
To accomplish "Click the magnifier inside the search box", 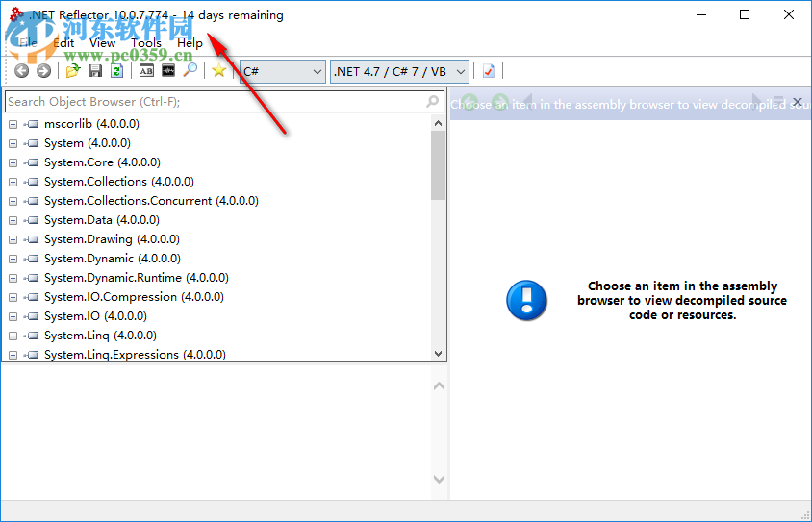I will click(432, 101).
